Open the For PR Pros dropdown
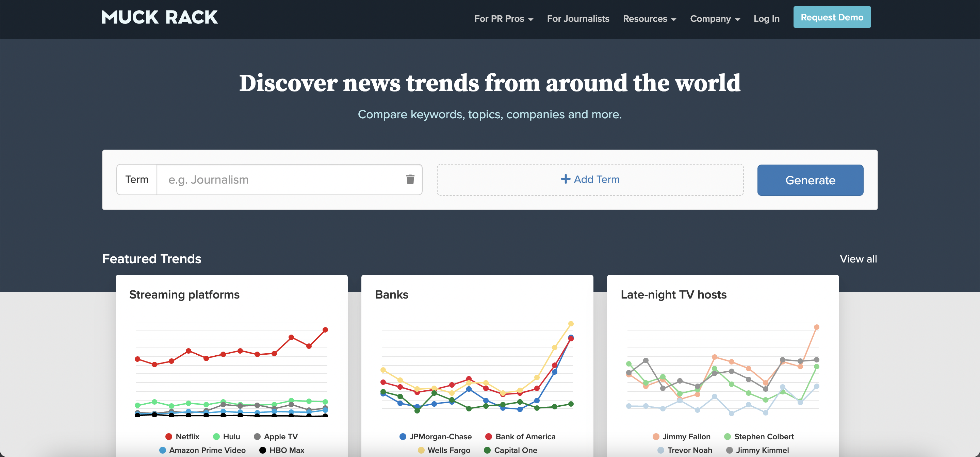This screenshot has width=980, height=457. (x=504, y=19)
